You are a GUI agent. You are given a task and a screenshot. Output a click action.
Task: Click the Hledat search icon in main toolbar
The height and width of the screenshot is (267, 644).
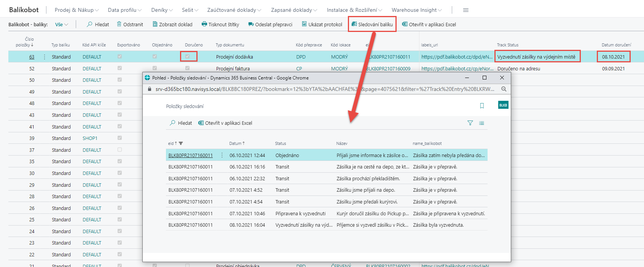pyautogui.click(x=89, y=24)
